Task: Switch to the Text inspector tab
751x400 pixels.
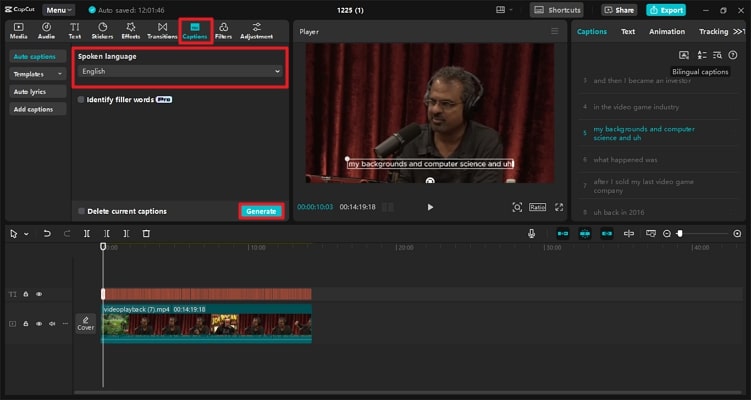Action: tap(628, 32)
